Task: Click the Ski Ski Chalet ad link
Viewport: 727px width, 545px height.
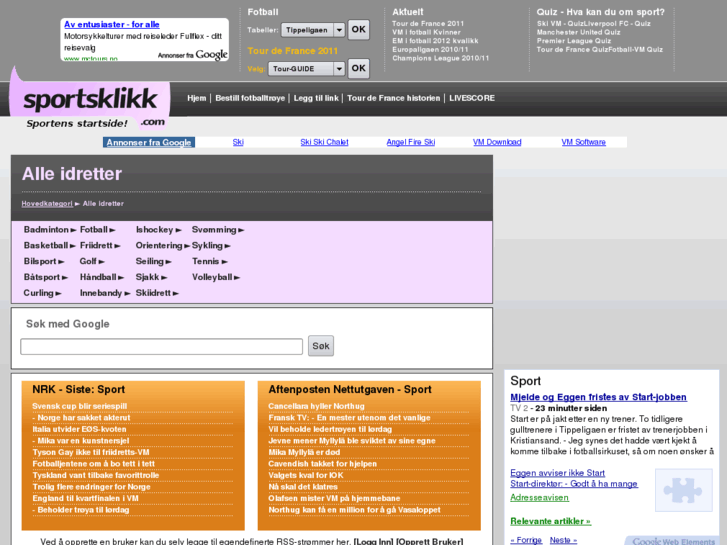Action: (x=324, y=142)
